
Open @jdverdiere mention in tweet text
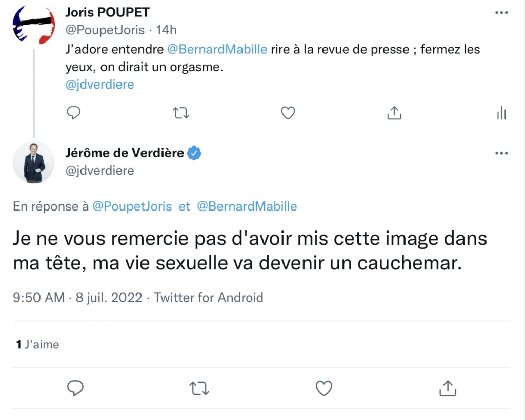(x=99, y=84)
